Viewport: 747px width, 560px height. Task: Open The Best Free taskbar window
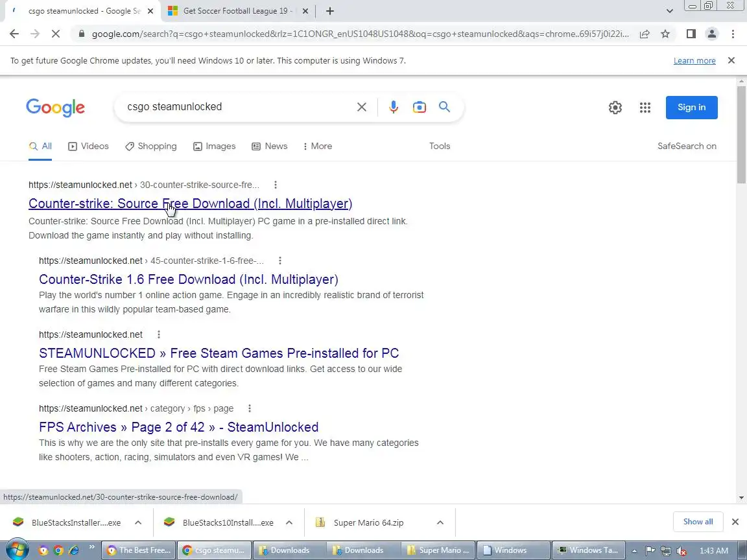pos(139,550)
